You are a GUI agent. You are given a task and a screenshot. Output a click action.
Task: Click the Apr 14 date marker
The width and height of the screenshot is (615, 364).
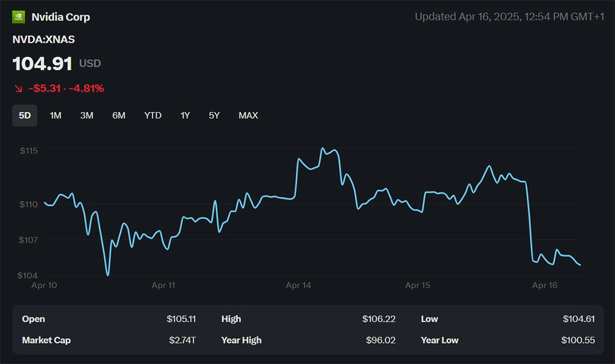click(298, 285)
